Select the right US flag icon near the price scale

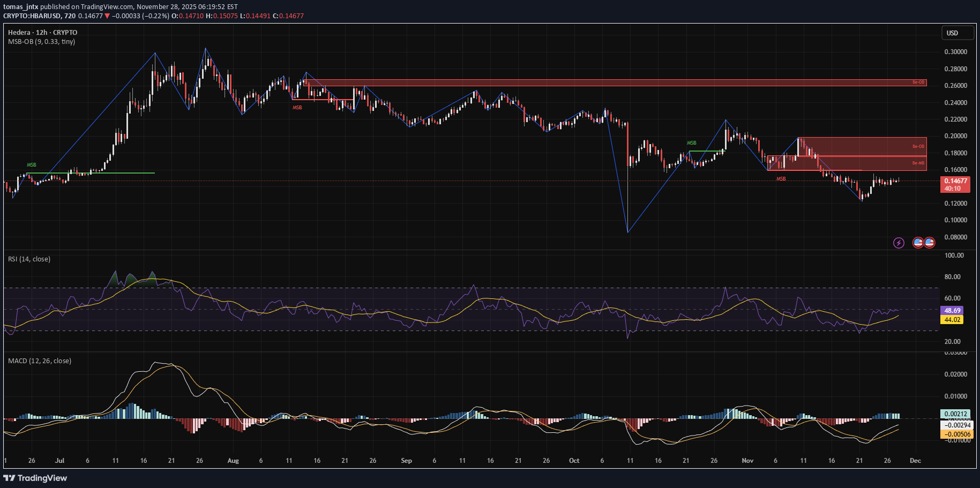click(929, 242)
